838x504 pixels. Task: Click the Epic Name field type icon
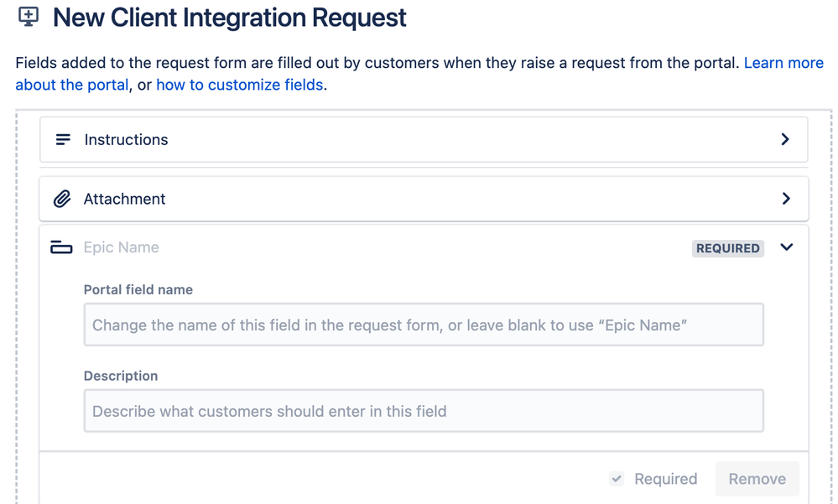[61, 247]
